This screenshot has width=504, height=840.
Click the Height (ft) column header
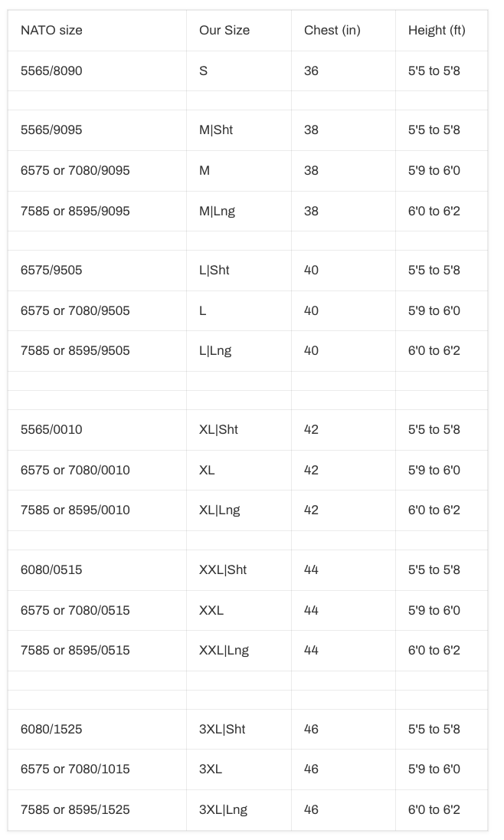pos(437,31)
